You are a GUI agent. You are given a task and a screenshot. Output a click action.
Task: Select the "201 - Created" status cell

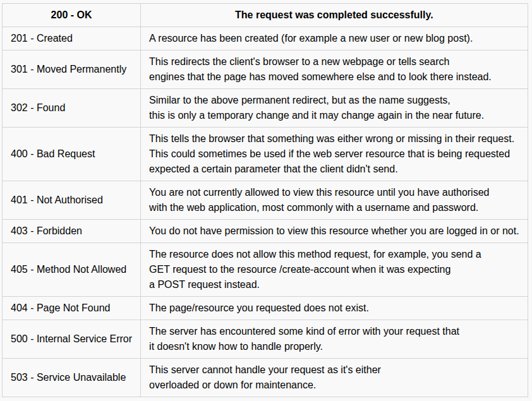pos(42,39)
